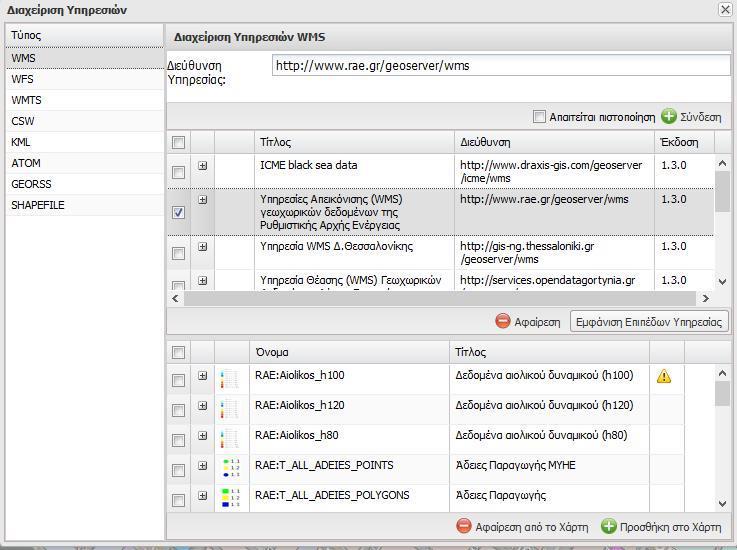
Task: Select the CSW service type
Action: pyautogui.click(x=85, y=121)
